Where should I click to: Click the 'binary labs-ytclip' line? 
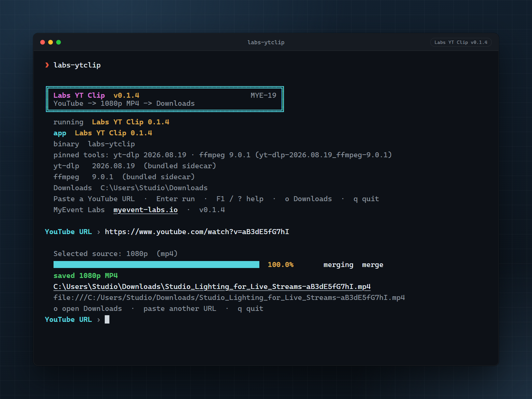pos(94,144)
